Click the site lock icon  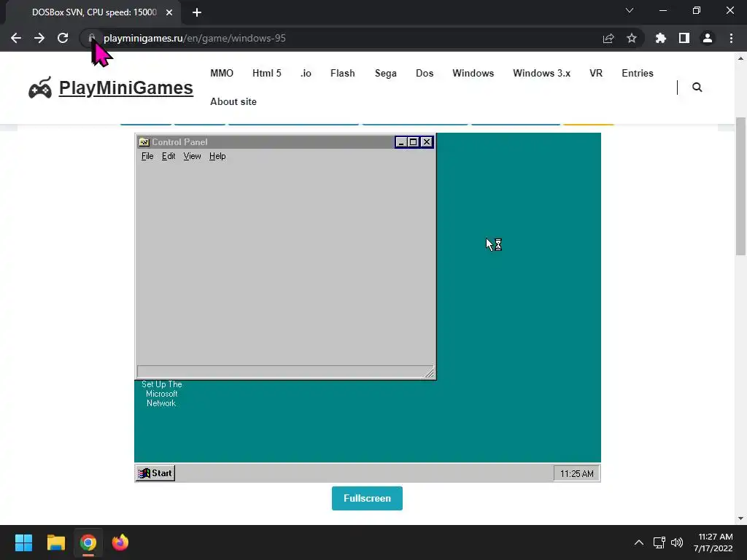tap(92, 38)
